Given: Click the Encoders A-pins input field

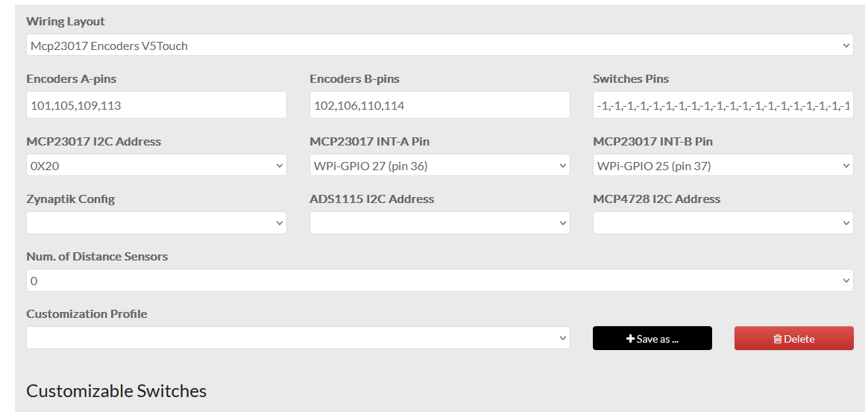Looking at the screenshot, I should [x=156, y=105].
